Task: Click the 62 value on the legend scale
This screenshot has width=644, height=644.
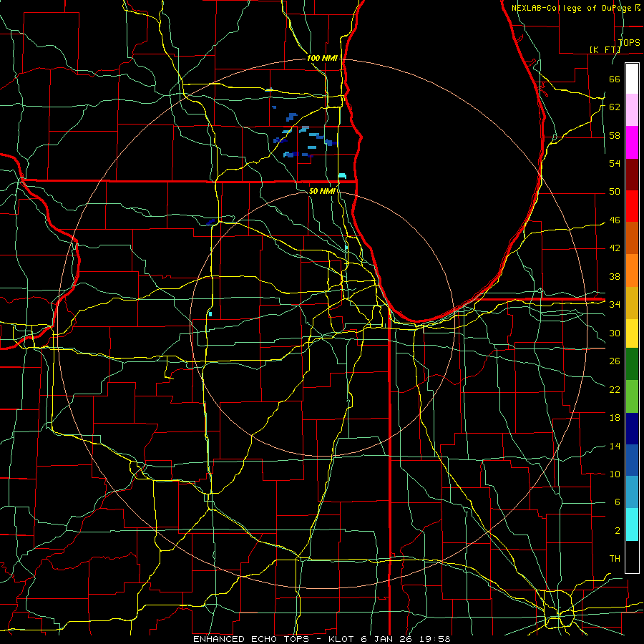Action: 615,107
